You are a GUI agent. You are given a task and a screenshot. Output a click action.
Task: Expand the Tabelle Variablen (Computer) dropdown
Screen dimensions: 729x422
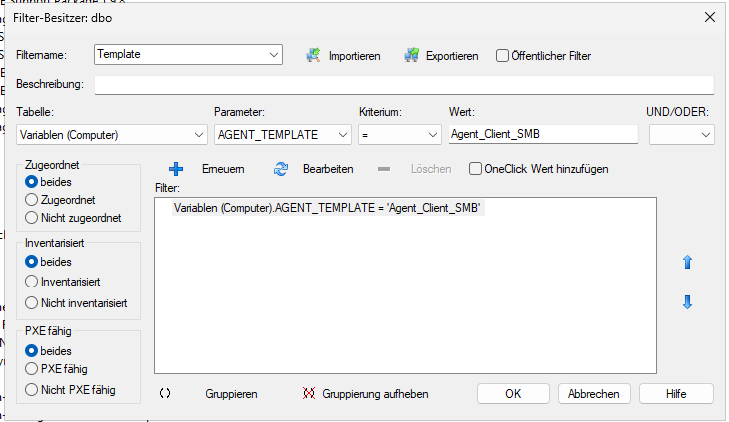click(196, 134)
